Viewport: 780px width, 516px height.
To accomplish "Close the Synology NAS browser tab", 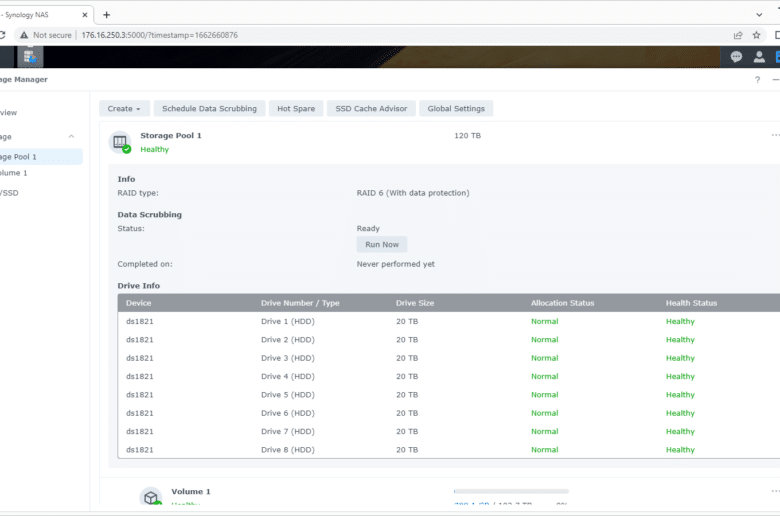I will [85, 15].
